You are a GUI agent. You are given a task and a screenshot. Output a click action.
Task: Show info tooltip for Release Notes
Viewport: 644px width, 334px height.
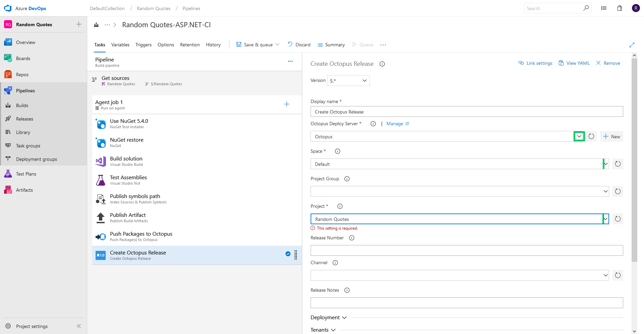[347, 290]
